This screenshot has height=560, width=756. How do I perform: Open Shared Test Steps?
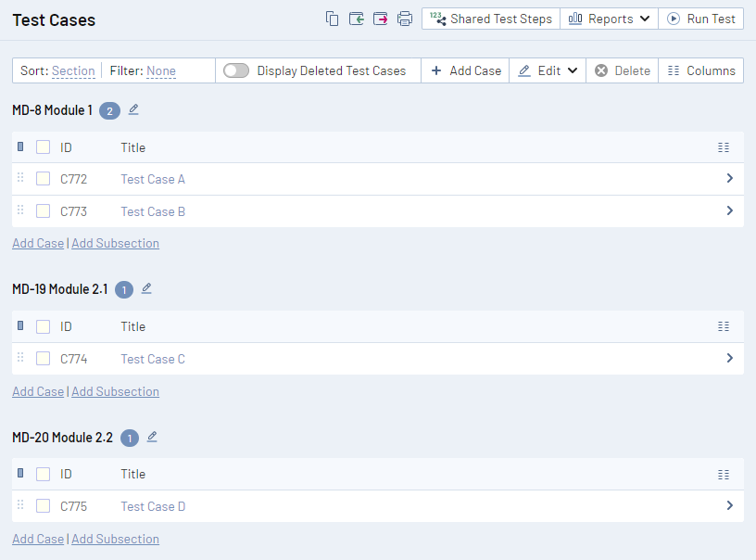[491, 19]
